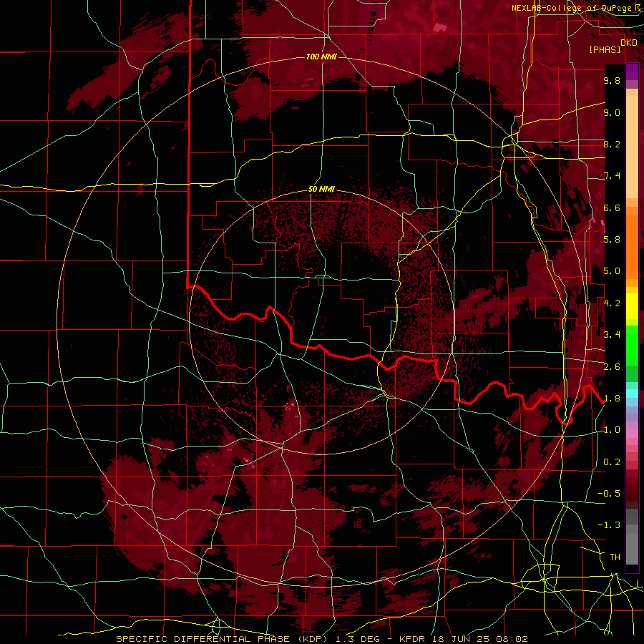
Task: Click the "[PHAS]" units label
Action: click(605, 49)
